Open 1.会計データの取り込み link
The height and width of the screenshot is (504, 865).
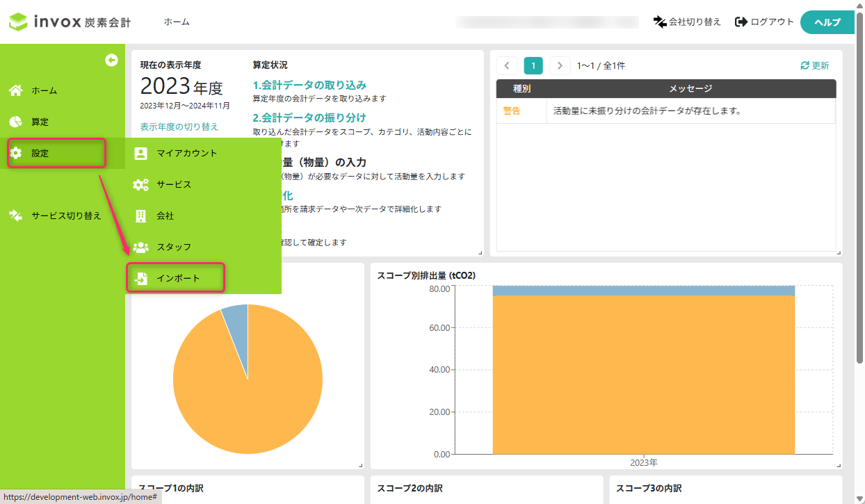(x=309, y=86)
